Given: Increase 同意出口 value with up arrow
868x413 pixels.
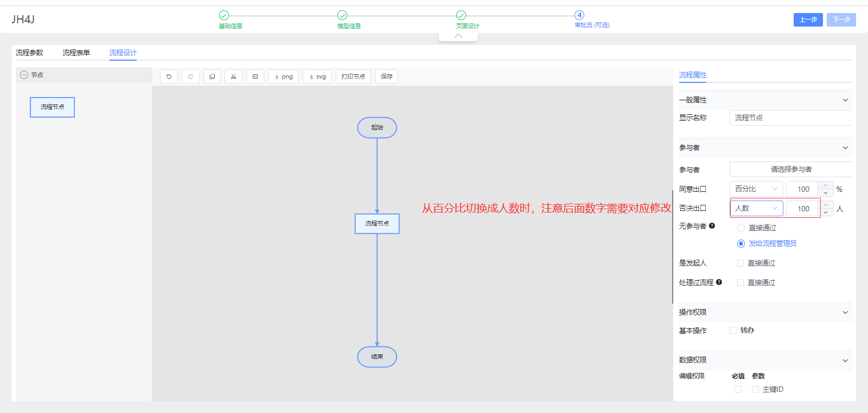Looking at the screenshot, I should 826,185.
